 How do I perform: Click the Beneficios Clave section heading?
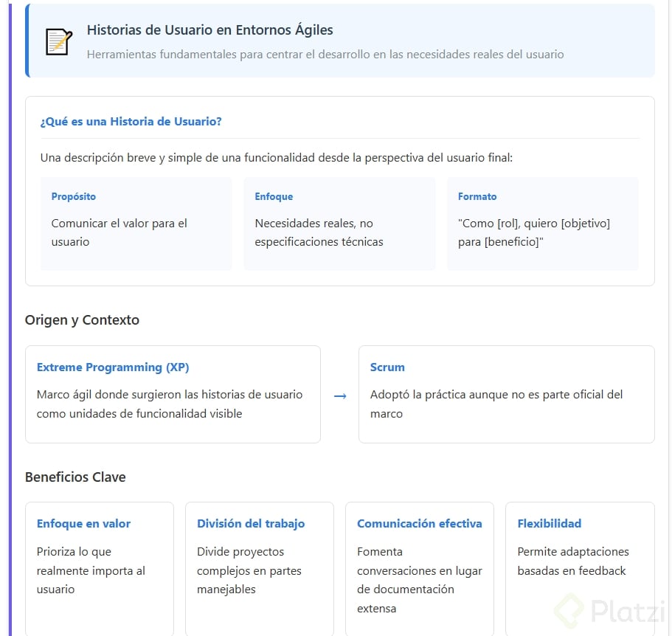[x=75, y=477]
